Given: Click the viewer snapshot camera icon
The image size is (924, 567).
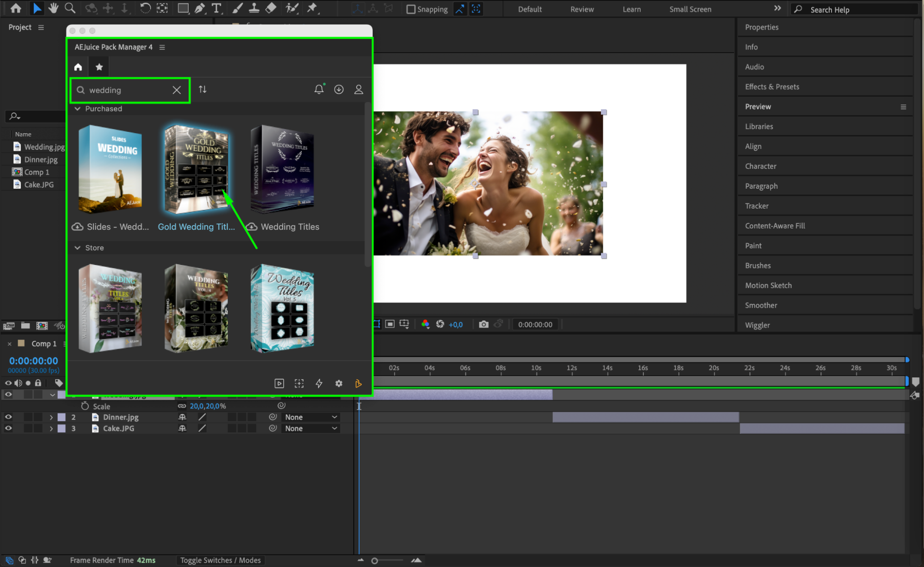Looking at the screenshot, I should [483, 324].
